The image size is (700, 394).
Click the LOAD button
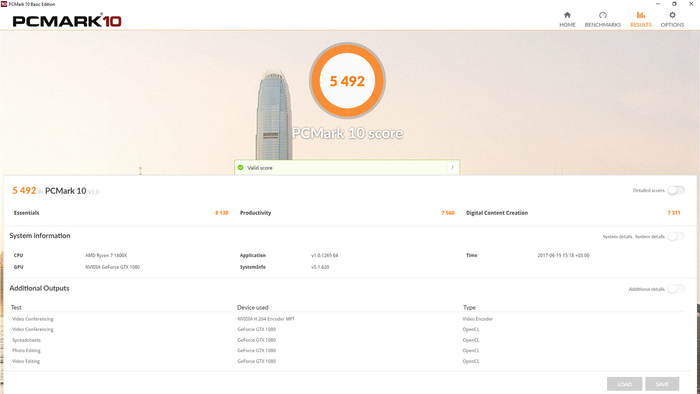tap(625, 384)
